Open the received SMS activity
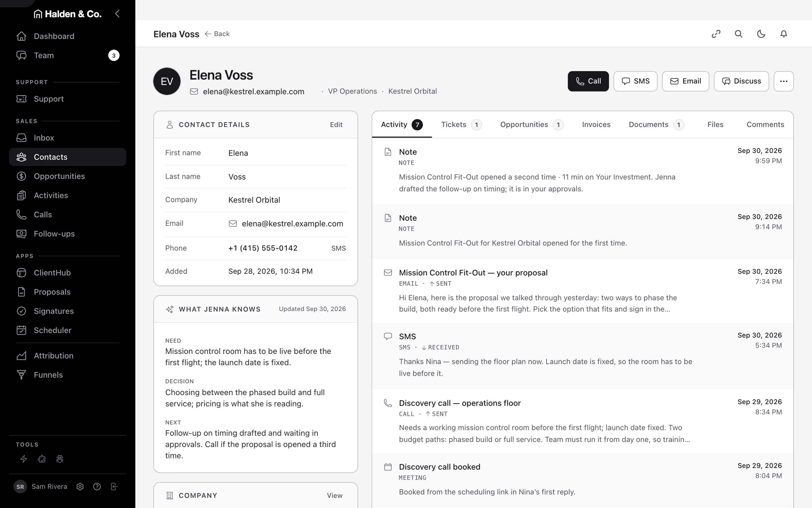The image size is (812, 508). (582, 356)
